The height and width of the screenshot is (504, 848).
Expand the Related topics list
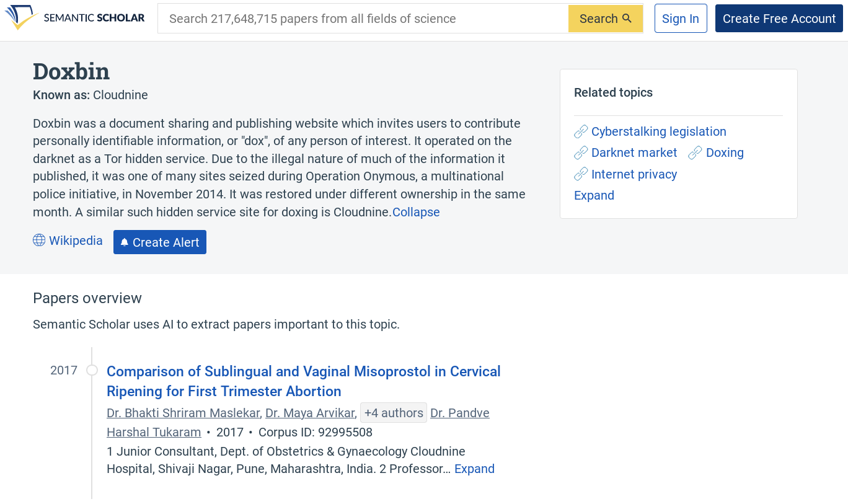pos(594,195)
